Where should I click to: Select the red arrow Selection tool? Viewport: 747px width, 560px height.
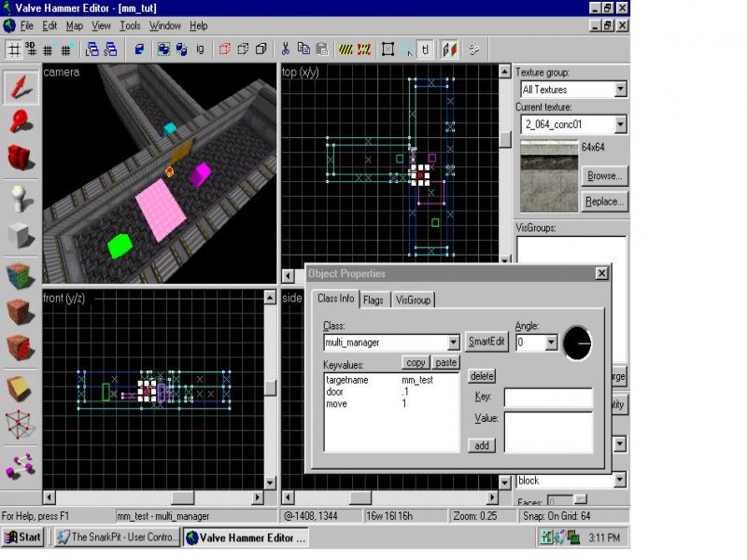coord(21,87)
